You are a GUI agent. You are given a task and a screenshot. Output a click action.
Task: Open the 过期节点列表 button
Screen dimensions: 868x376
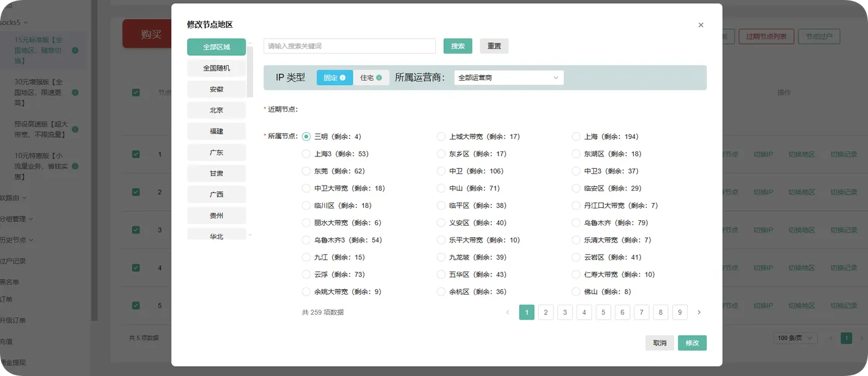(766, 37)
